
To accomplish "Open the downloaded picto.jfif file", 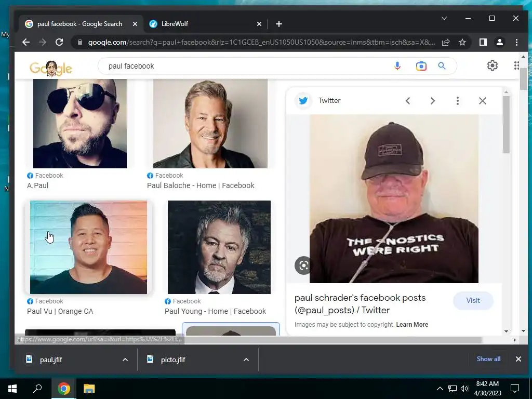I will (173, 360).
